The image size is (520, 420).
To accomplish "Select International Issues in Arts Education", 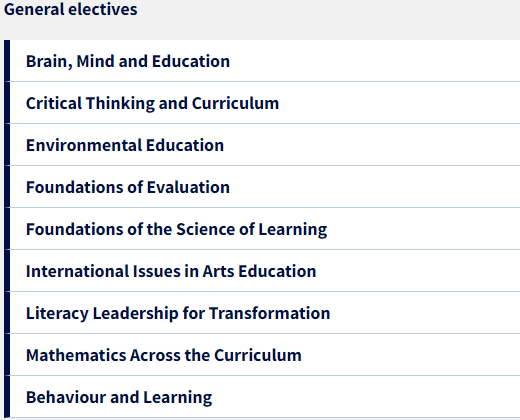I will tap(171, 271).
